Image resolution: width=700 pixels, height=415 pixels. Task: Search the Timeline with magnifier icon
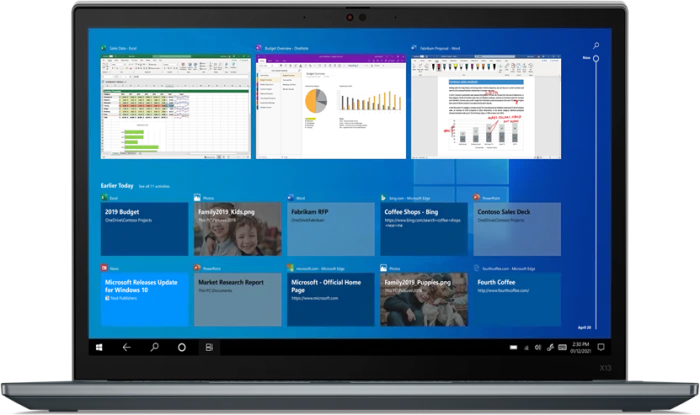[x=596, y=46]
